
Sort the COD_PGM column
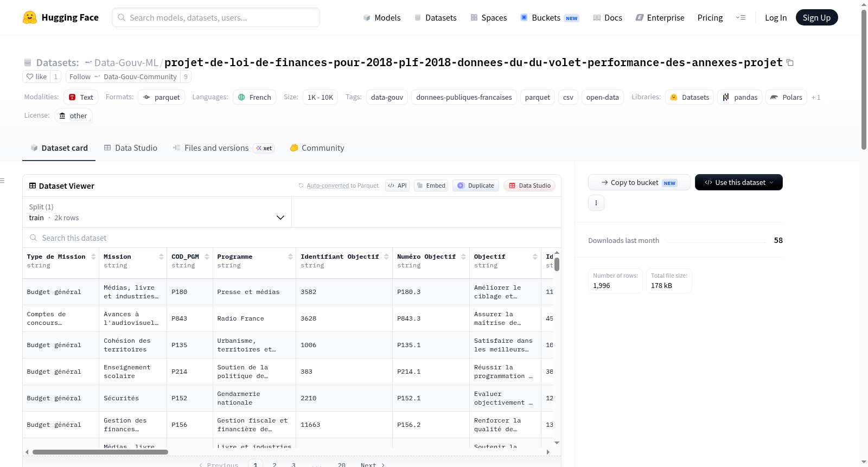pyautogui.click(x=207, y=257)
